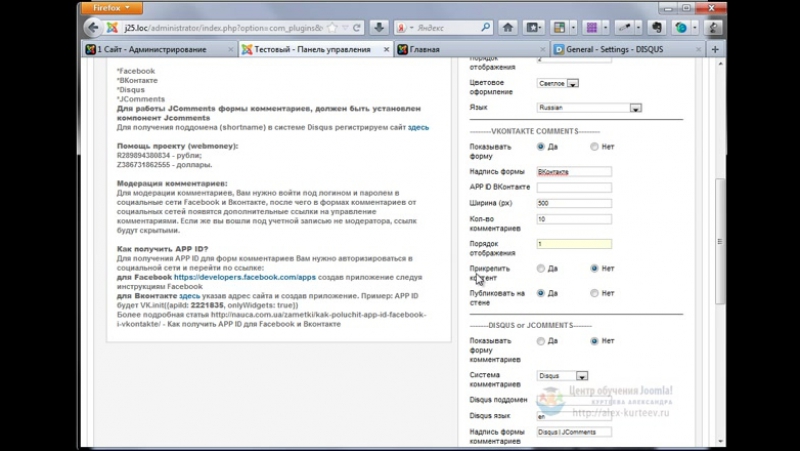Click the 'Модерация комментариев:' heading
This screenshot has width=800, height=451.
(x=172, y=184)
